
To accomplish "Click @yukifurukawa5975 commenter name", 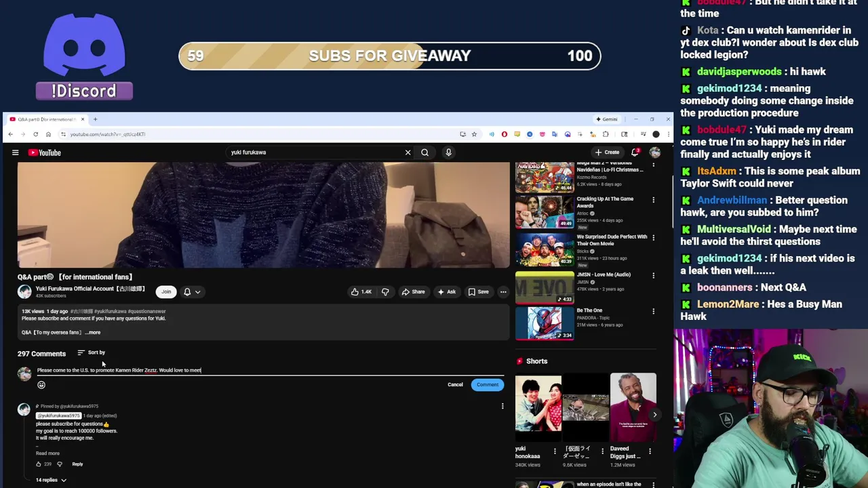I will 58,415.
